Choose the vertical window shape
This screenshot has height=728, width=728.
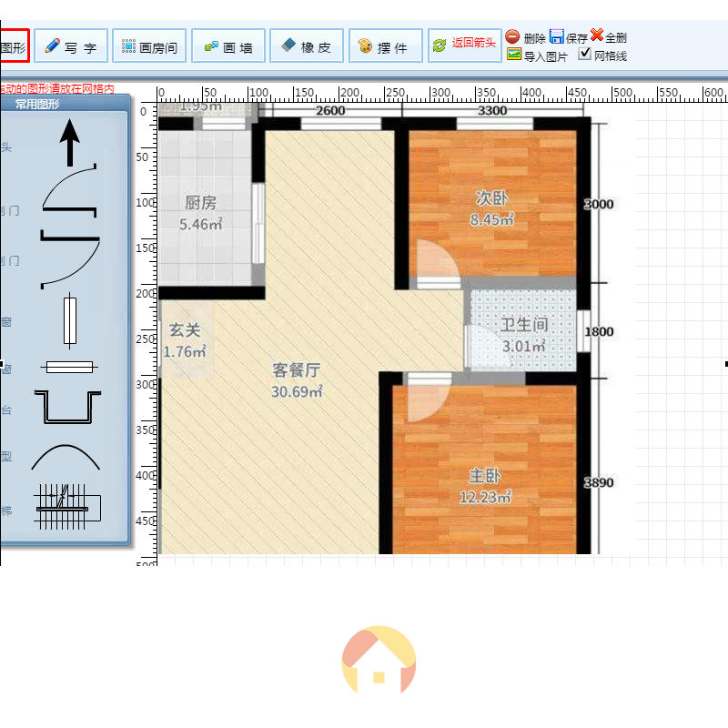coord(70,320)
